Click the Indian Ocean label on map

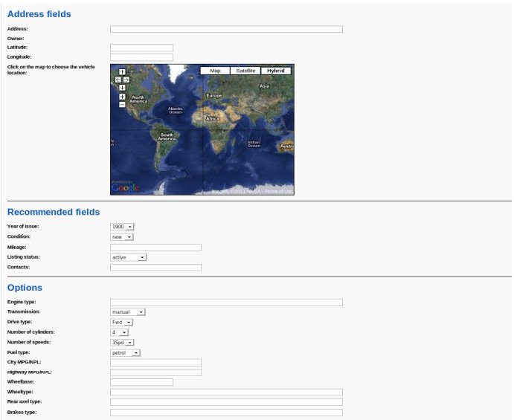(x=254, y=143)
